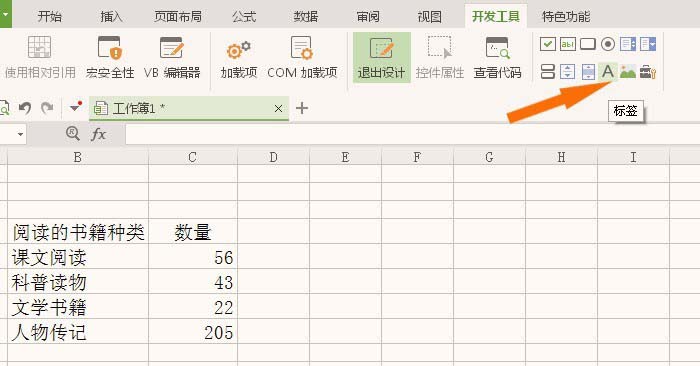The width and height of the screenshot is (700, 366).
Task: Click into the formula bar input
Action: [412, 134]
